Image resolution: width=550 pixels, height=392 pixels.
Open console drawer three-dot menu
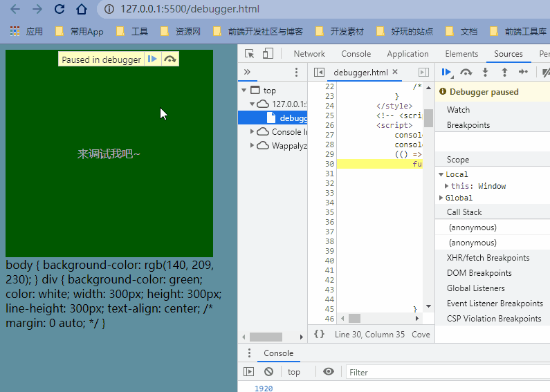coord(249,353)
